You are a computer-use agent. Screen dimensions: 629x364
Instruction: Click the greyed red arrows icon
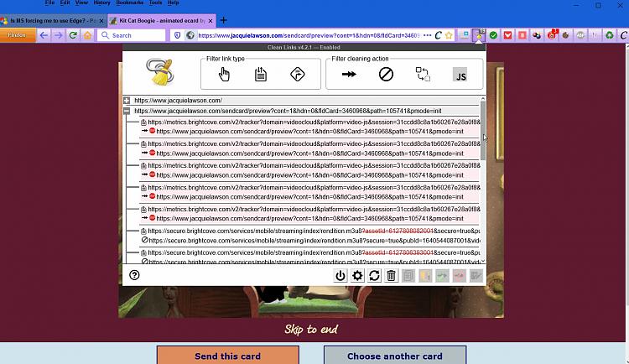(x=460, y=276)
